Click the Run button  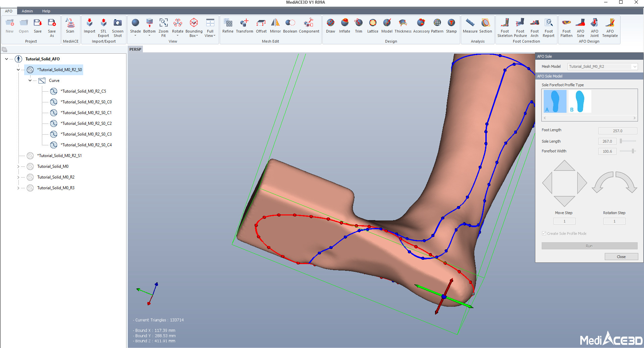click(589, 246)
